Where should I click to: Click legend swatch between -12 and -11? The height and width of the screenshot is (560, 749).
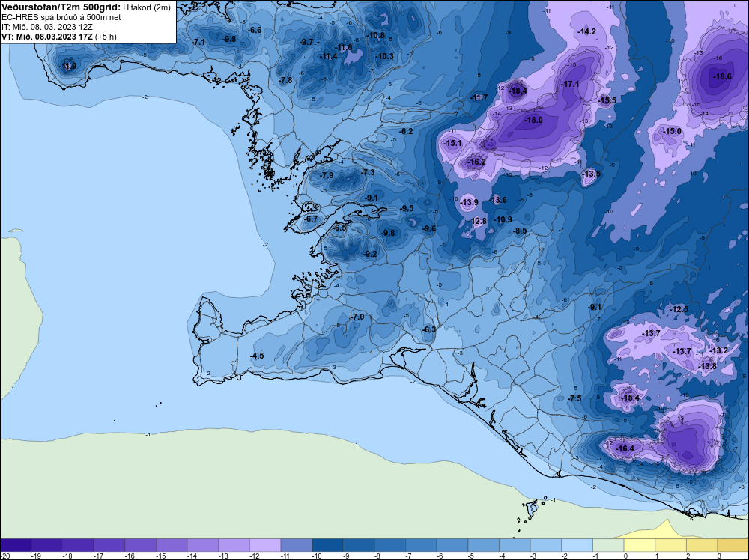(265, 545)
